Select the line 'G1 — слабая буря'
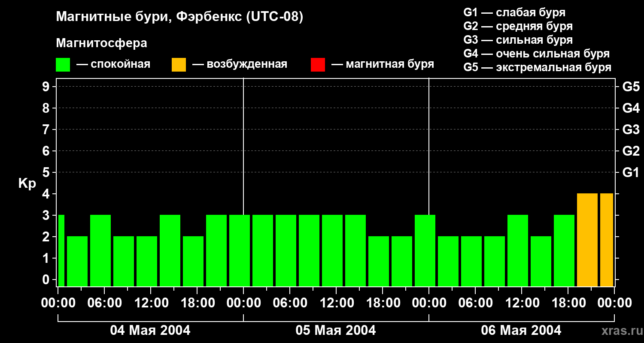 click(514, 12)
